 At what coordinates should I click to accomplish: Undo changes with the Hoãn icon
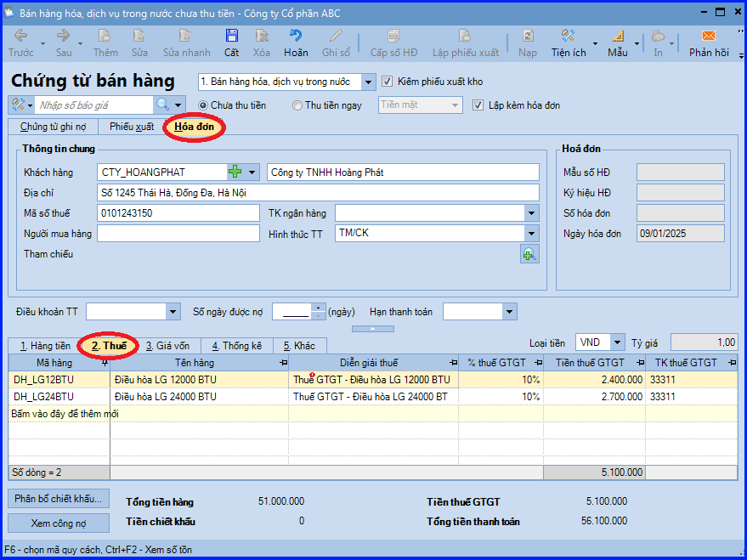point(296,37)
